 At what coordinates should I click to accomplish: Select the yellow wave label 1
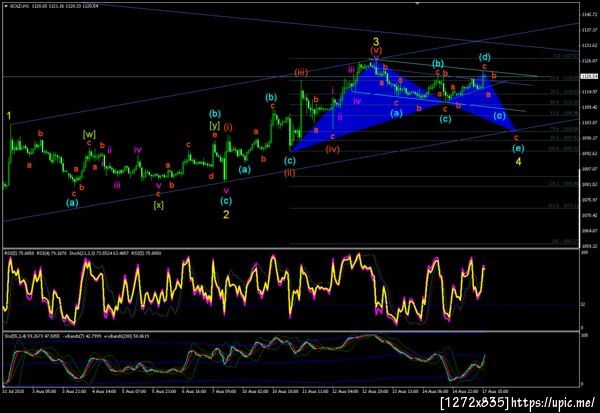pyautogui.click(x=9, y=116)
